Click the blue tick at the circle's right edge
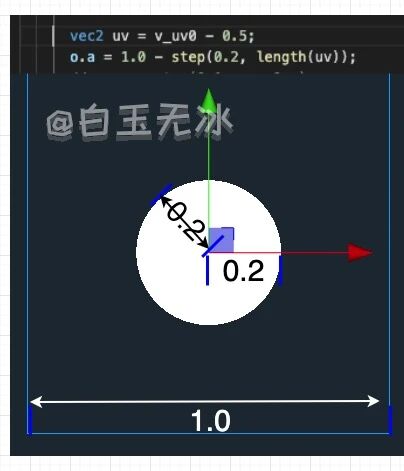This screenshot has height=471, width=404. click(x=280, y=270)
